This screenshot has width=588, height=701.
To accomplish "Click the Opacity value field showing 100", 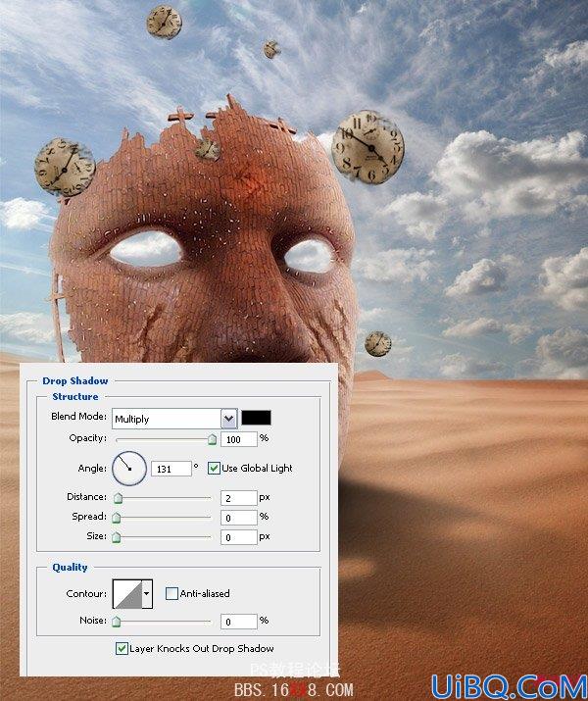I will click(x=239, y=439).
